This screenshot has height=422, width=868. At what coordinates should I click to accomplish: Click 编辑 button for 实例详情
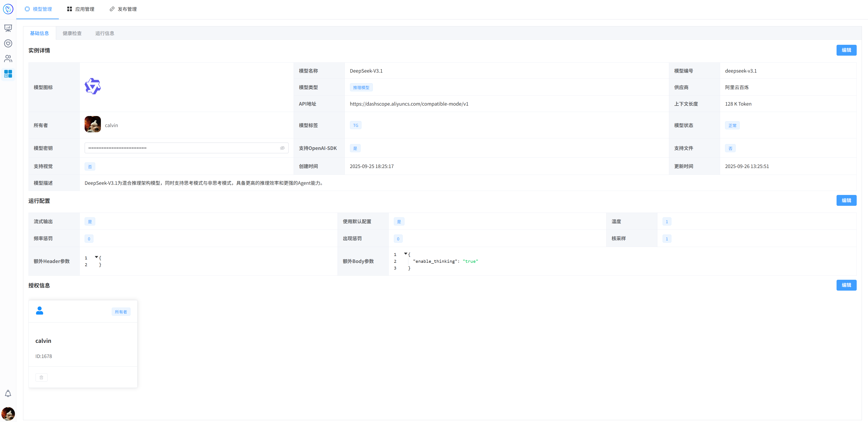[x=846, y=50]
